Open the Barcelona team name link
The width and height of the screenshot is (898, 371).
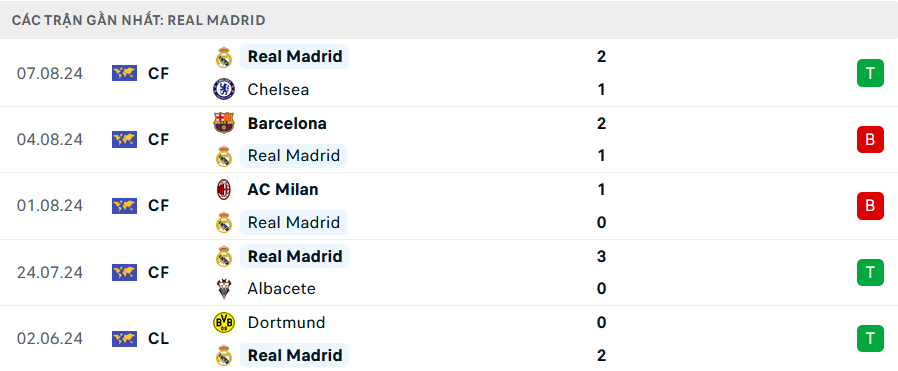click(x=287, y=123)
